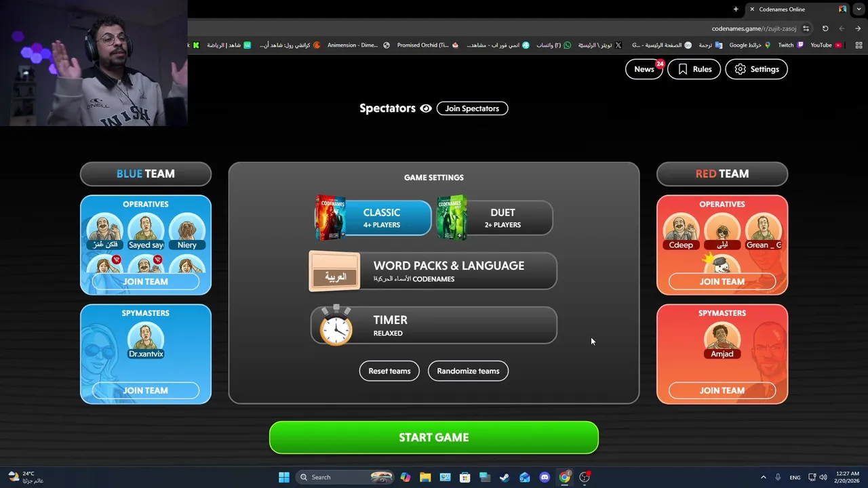Join Red Team operatives
Screen dimensions: 868x488
point(722,281)
